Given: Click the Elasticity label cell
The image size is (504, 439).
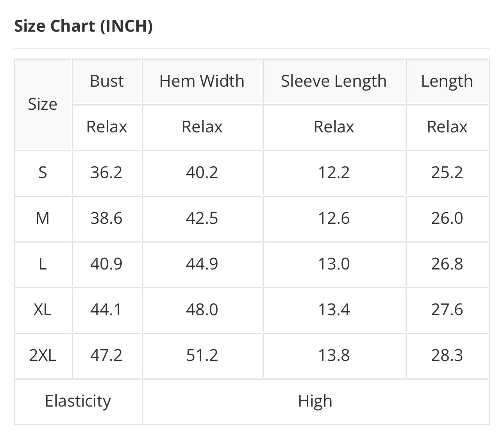Looking at the screenshot, I should click(78, 401).
